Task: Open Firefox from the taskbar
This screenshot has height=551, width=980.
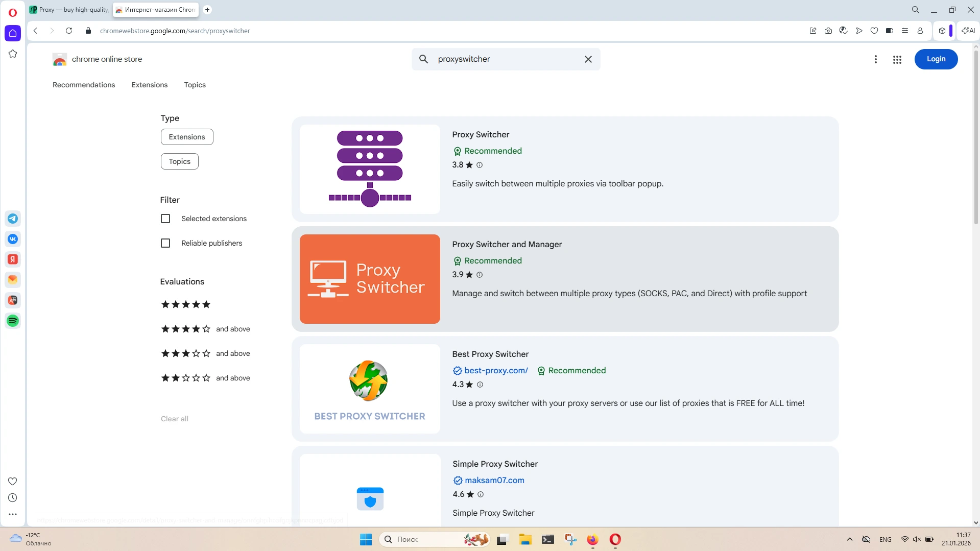Action: tap(592, 539)
